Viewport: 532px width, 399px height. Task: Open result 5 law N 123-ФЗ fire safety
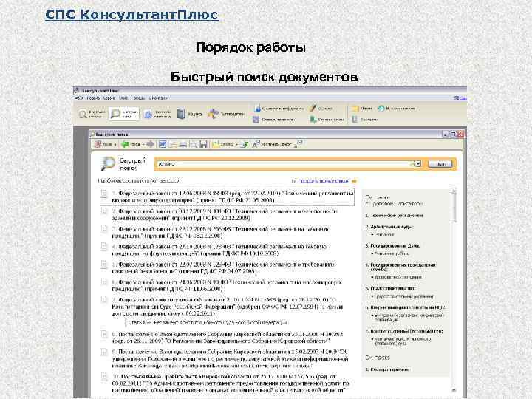click(x=223, y=267)
